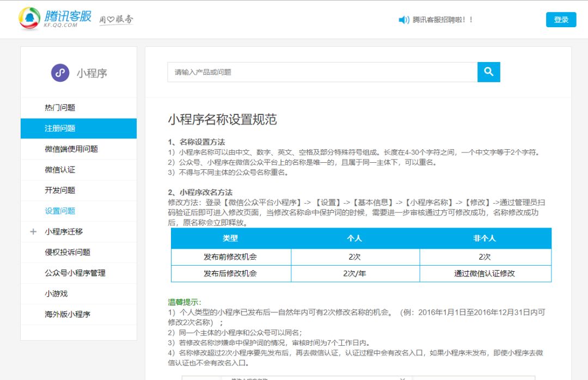Click the 通过微信认证修改 table cell

(485, 273)
